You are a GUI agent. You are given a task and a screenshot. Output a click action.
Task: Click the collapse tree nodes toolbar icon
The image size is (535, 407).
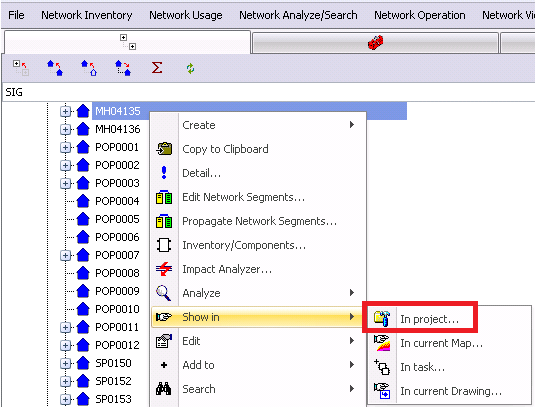pyautogui.click(x=20, y=68)
